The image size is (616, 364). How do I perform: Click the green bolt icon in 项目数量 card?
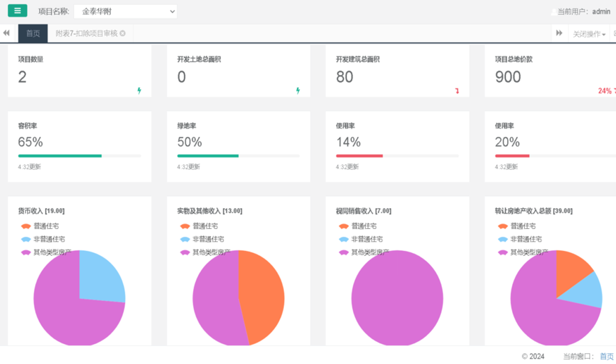(139, 90)
